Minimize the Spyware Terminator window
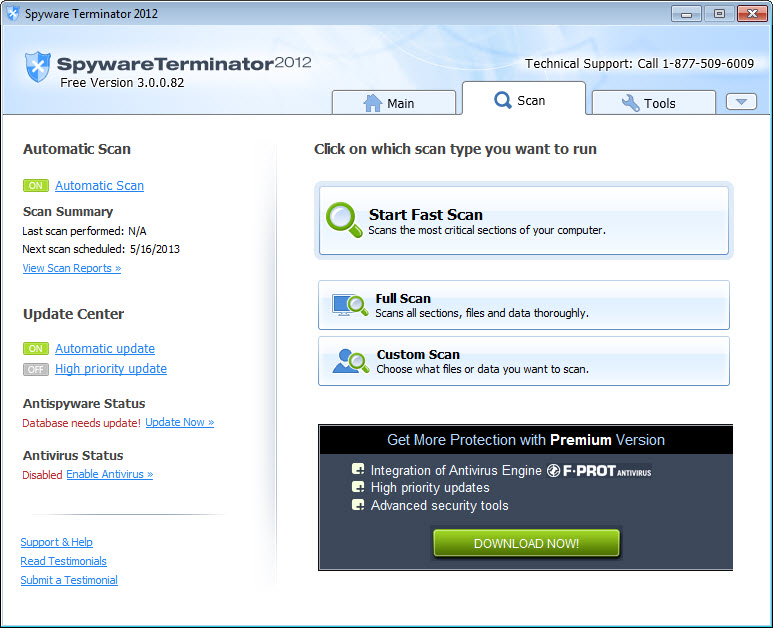The height and width of the screenshot is (628, 773). [x=686, y=14]
